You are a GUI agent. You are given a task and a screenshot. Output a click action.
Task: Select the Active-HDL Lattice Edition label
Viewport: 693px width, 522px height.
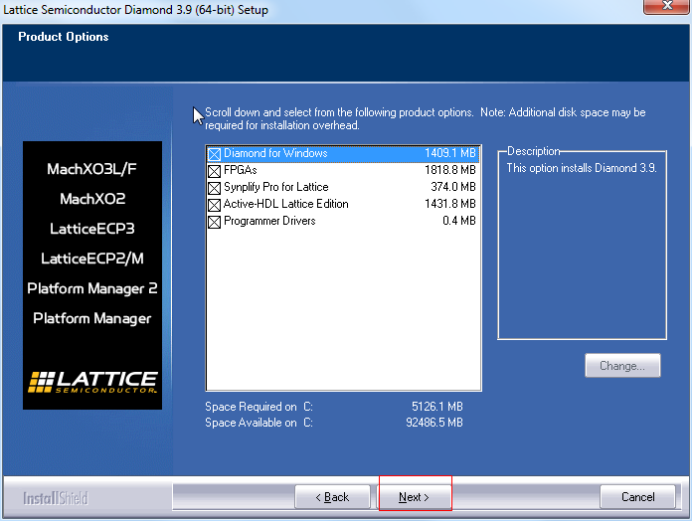[x=286, y=204]
